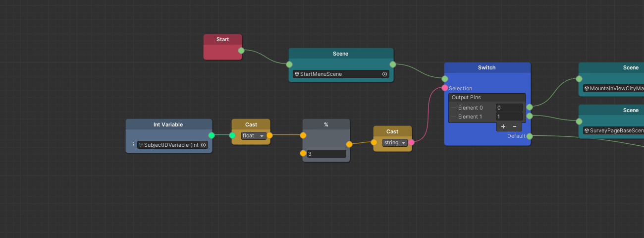This screenshot has height=238, width=644.
Task: Click the Default output port on Switch
Action: (x=530, y=136)
